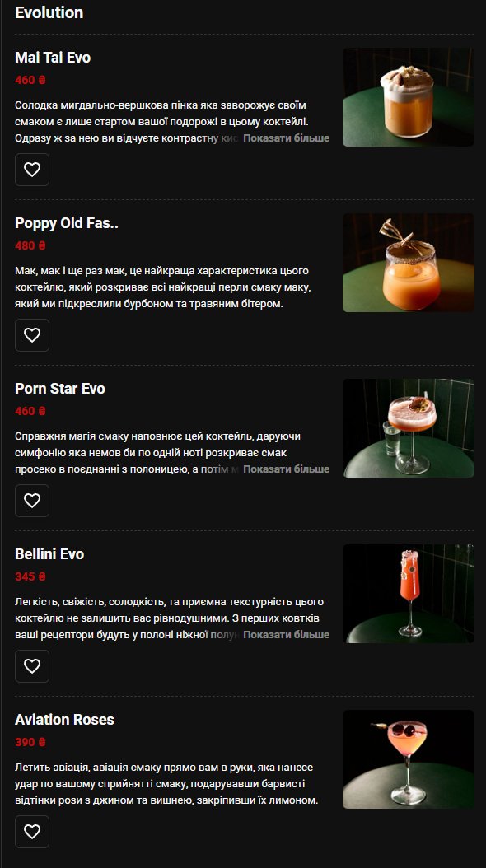Viewport: 486px width, 868px height.
Task: Add Poppy Old Fashioned to favorites
Action: coord(32,335)
